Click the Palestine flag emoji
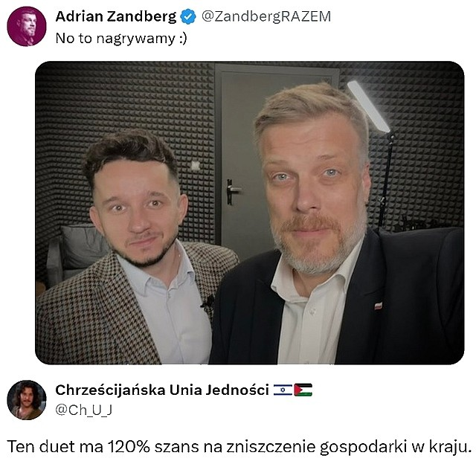The image size is (476, 464). tap(303, 390)
